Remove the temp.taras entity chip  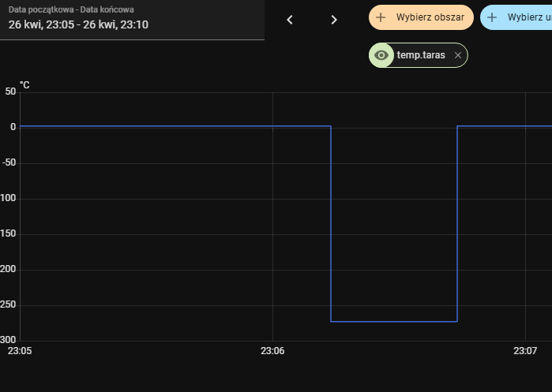pyautogui.click(x=458, y=55)
